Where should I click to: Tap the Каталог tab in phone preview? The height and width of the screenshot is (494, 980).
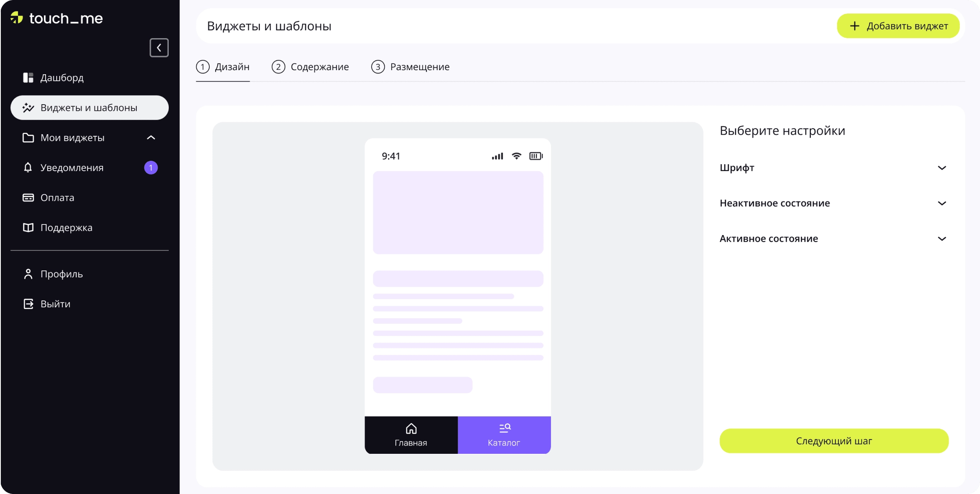click(504, 435)
